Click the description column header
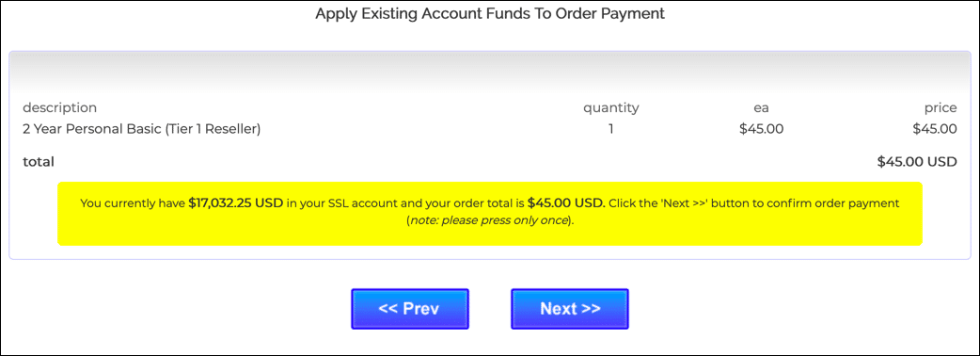980x356 pixels. tap(60, 108)
